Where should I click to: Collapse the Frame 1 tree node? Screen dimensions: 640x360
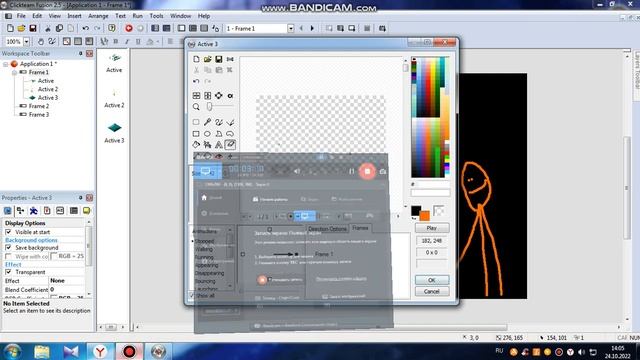click(x=14, y=72)
